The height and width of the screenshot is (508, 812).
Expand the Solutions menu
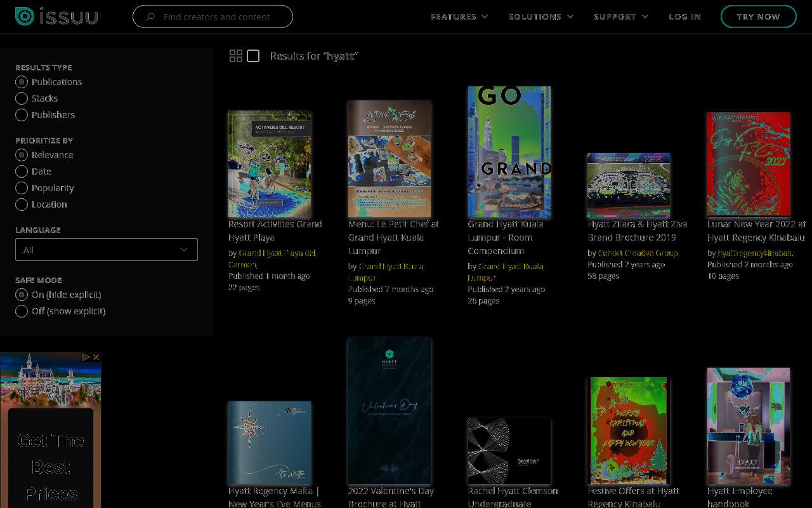coord(541,17)
